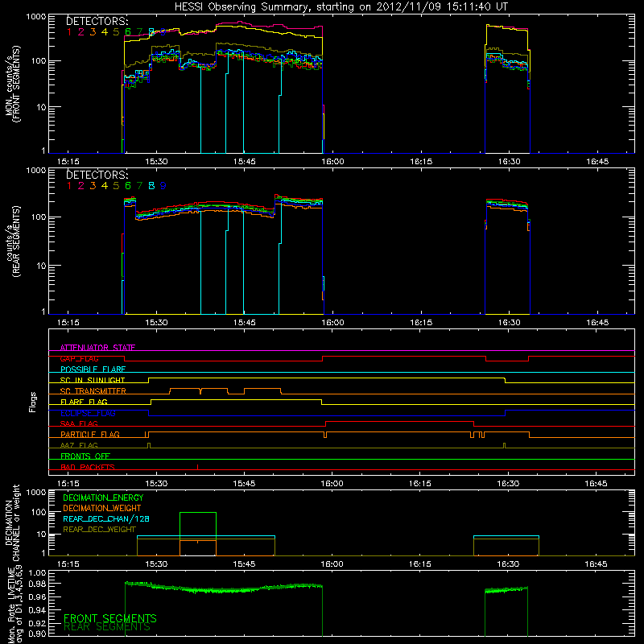Click 15:45 tick in Flags panel
Viewport: 644px width, 644px height.
pyautogui.click(x=244, y=484)
